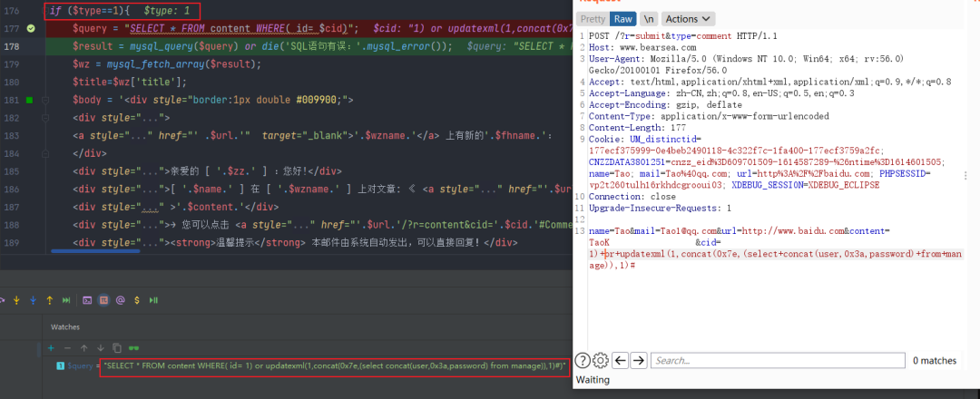Click the yellow Step Into debugger arrow
This screenshot has width=980, height=399.
click(x=17, y=300)
